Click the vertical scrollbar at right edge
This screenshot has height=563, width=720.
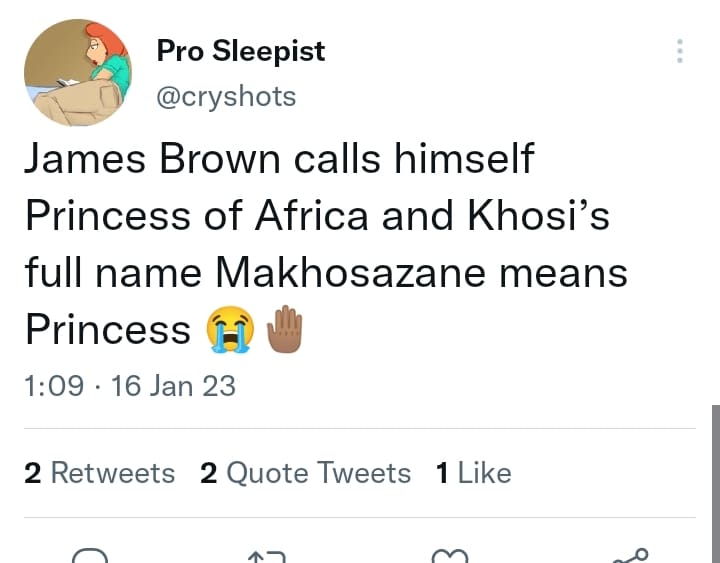(x=716, y=484)
